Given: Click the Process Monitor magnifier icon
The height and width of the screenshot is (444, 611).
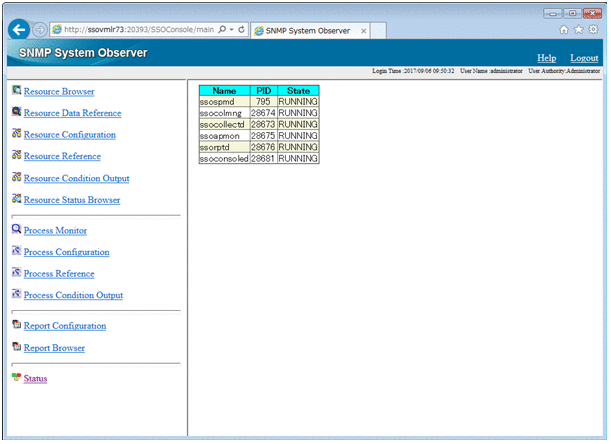Looking at the screenshot, I should pyautogui.click(x=16, y=230).
